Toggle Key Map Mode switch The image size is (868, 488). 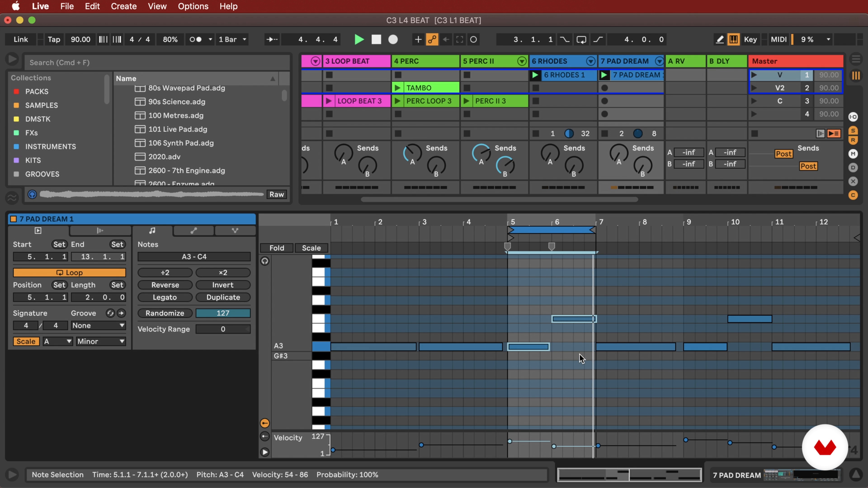[x=750, y=39]
